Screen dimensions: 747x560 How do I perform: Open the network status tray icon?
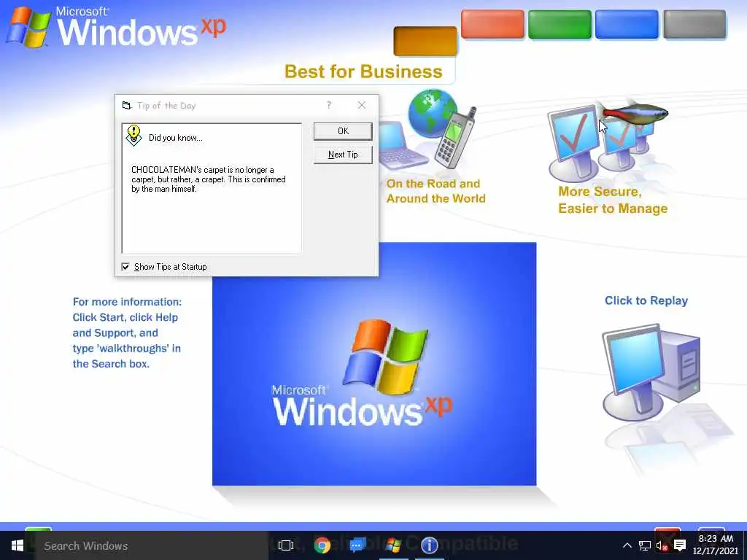[x=645, y=545]
